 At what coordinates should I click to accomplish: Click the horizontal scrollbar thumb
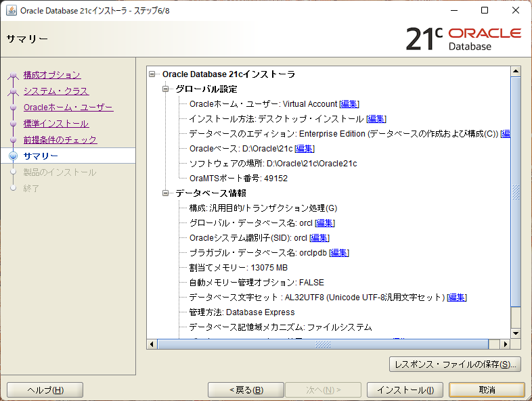(323, 344)
